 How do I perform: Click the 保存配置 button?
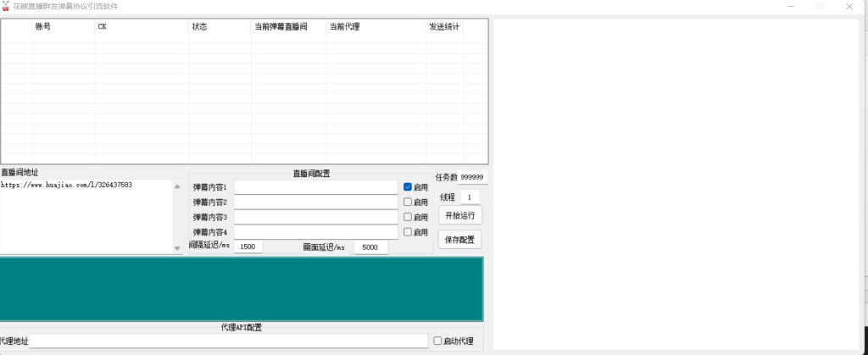tap(460, 240)
